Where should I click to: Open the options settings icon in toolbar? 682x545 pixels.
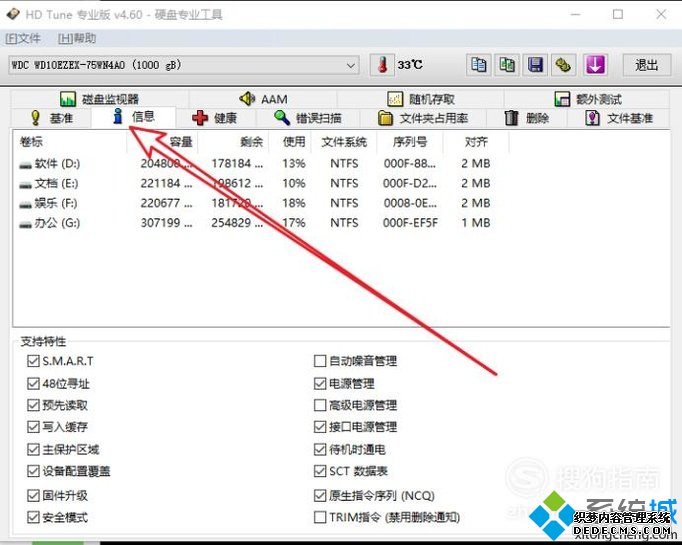pyautogui.click(x=563, y=65)
